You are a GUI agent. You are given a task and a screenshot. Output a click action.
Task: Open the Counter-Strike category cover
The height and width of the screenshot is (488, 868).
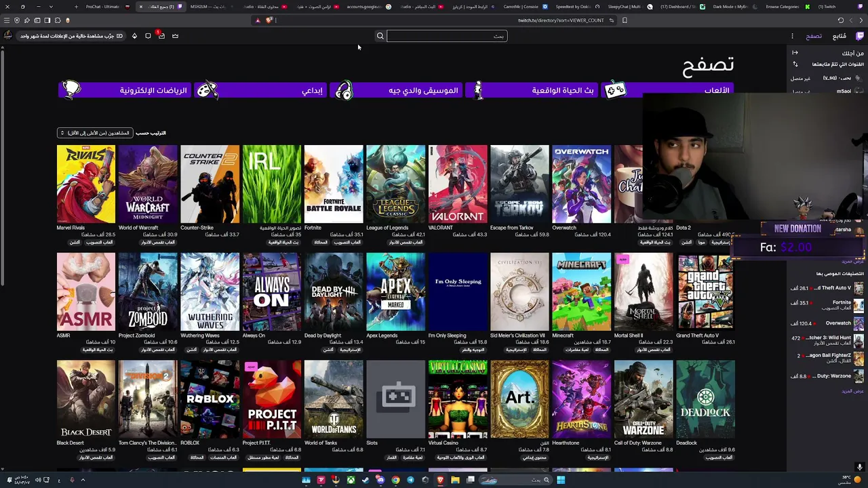(x=210, y=184)
